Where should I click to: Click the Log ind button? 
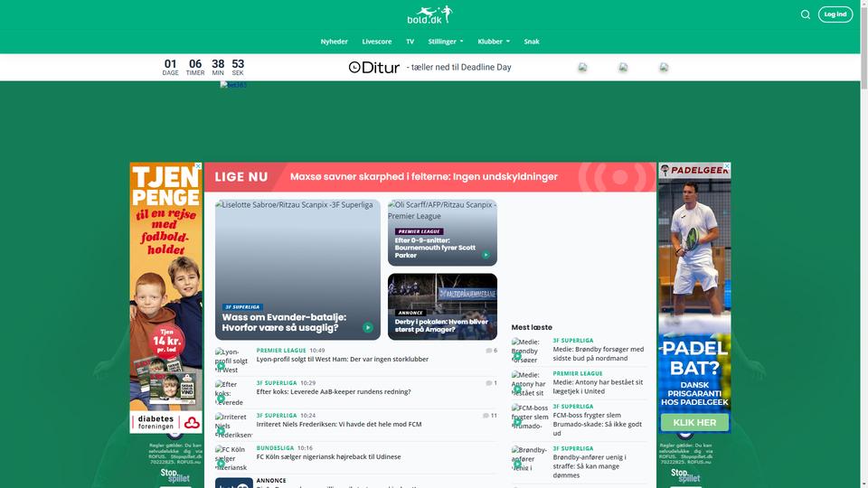(x=835, y=14)
